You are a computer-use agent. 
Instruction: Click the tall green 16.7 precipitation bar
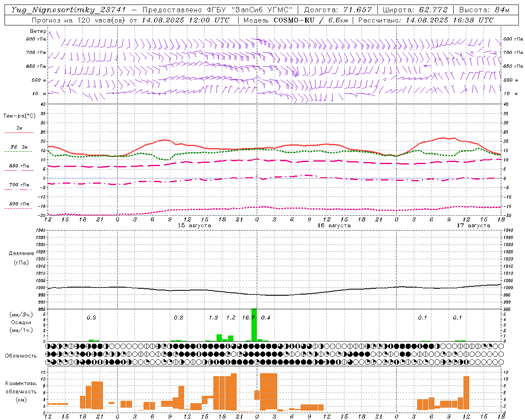click(x=254, y=325)
